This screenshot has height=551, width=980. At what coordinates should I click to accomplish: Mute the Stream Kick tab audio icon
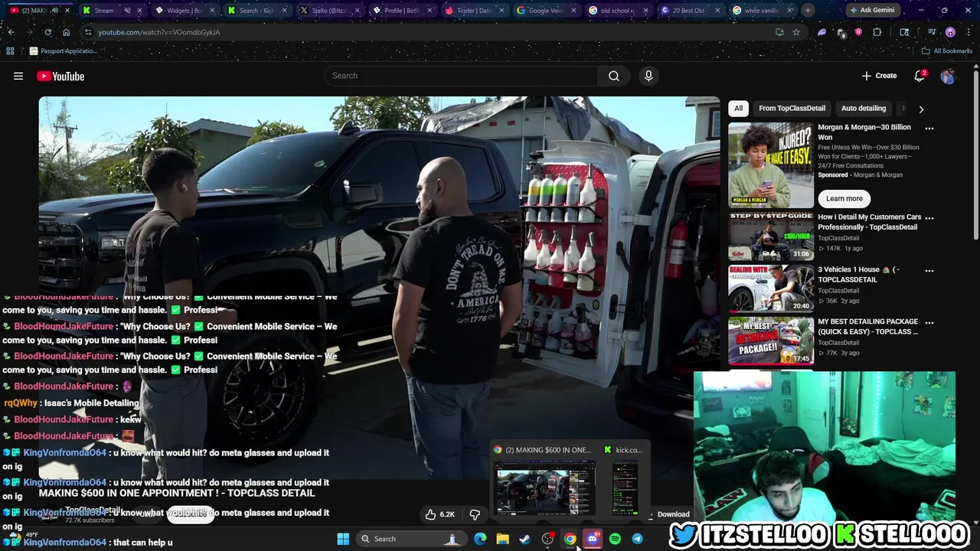coord(127,11)
